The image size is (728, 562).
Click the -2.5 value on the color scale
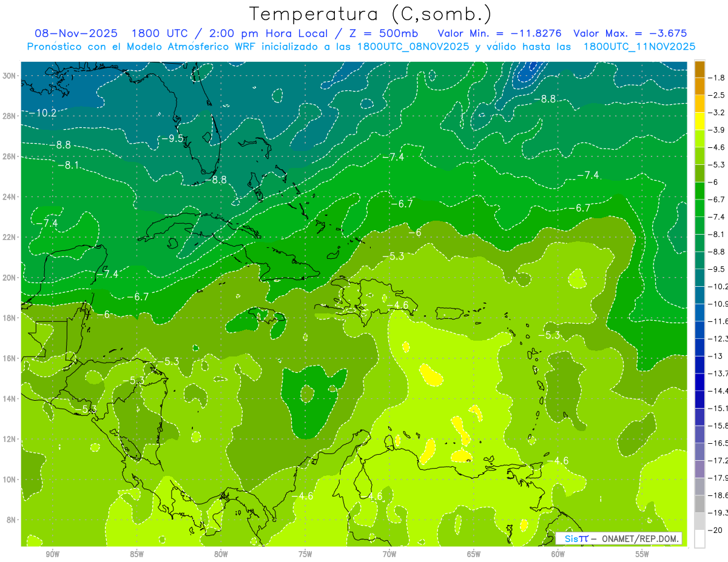click(x=716, y=95)
